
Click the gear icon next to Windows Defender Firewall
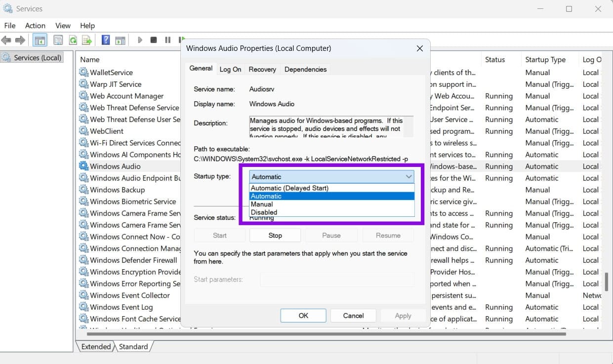click(84, 260)
